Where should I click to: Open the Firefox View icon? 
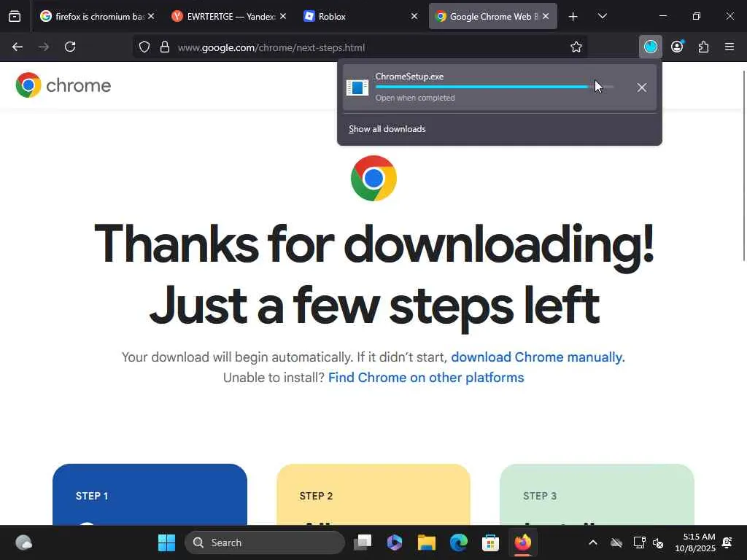[x=15, y=17]
